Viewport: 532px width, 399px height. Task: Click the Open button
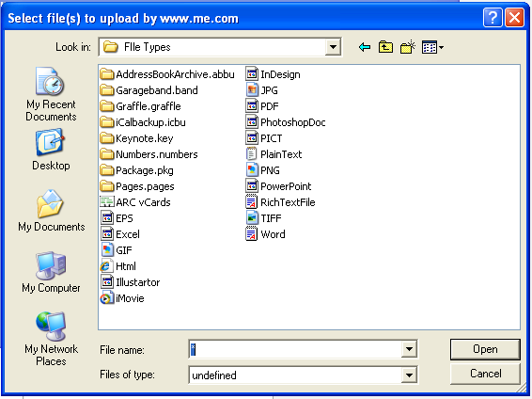point(485,349)
